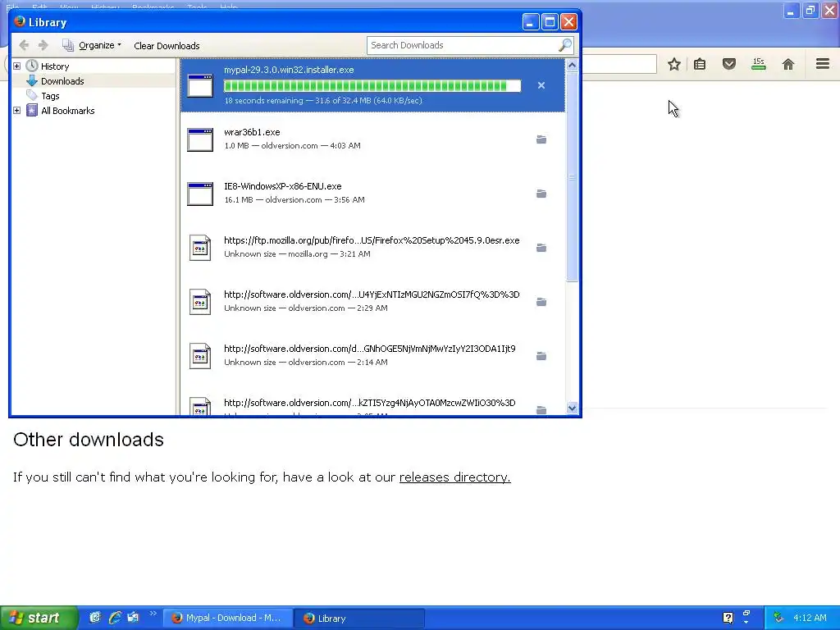Select the wrar36b1.exe download entry

[373, 139]
